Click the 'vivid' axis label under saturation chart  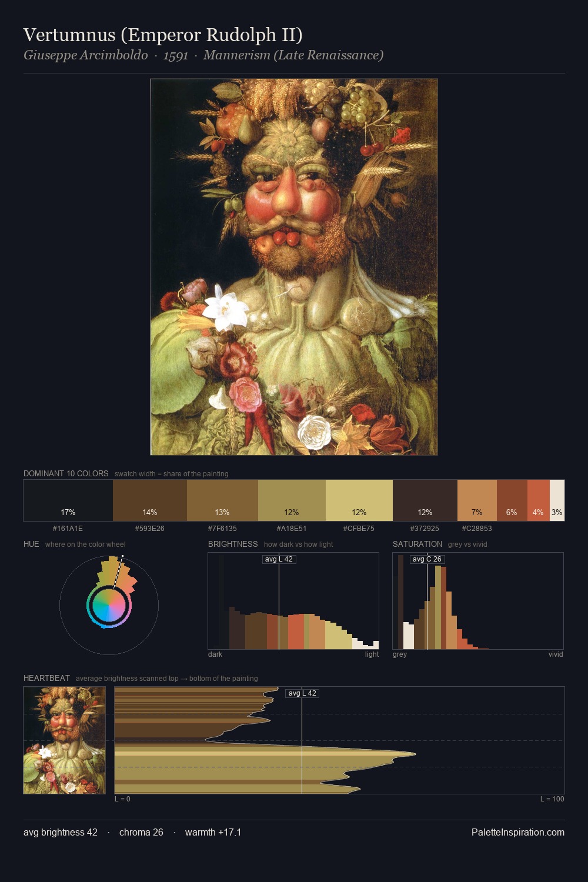point(556,654)
